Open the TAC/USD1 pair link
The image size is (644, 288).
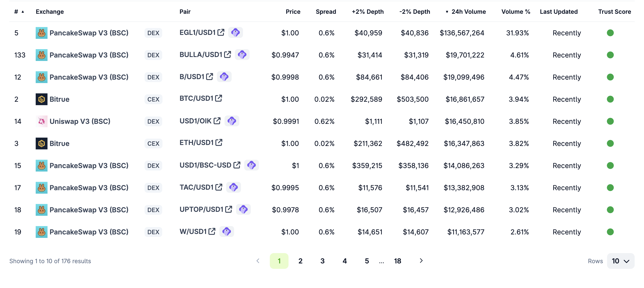tap(196, 187)
